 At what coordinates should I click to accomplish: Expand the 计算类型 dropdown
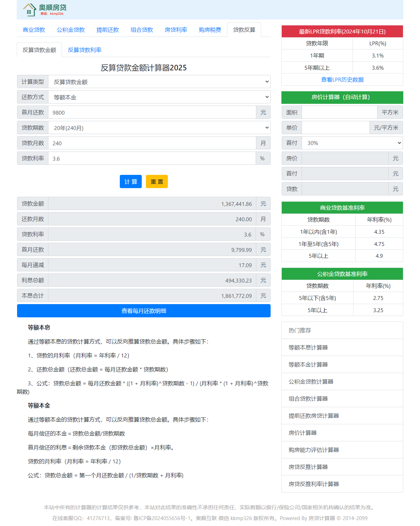tap(159, 82)
